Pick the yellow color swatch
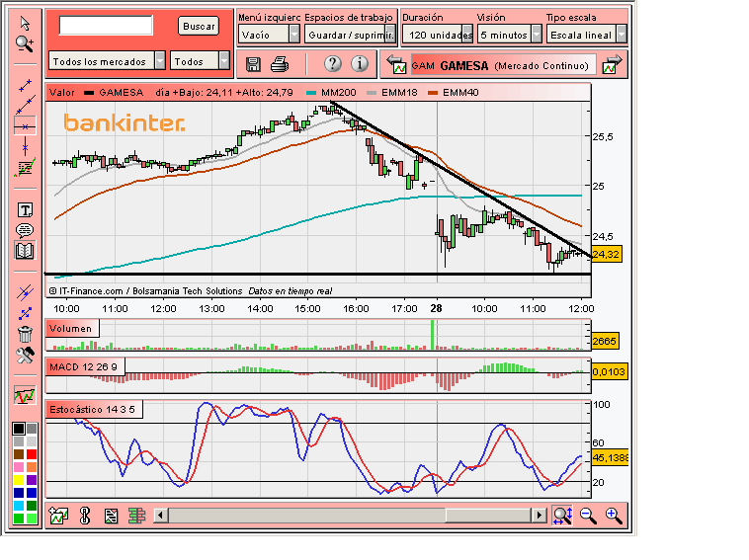Image resolution: width=749 pixels, height=560 pixels. coord(19,479)
